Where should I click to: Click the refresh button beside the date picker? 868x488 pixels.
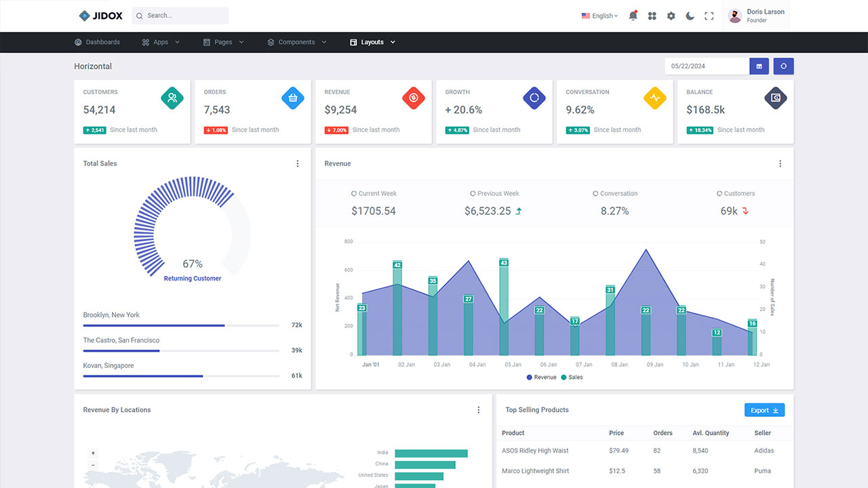tap(783, 66)
